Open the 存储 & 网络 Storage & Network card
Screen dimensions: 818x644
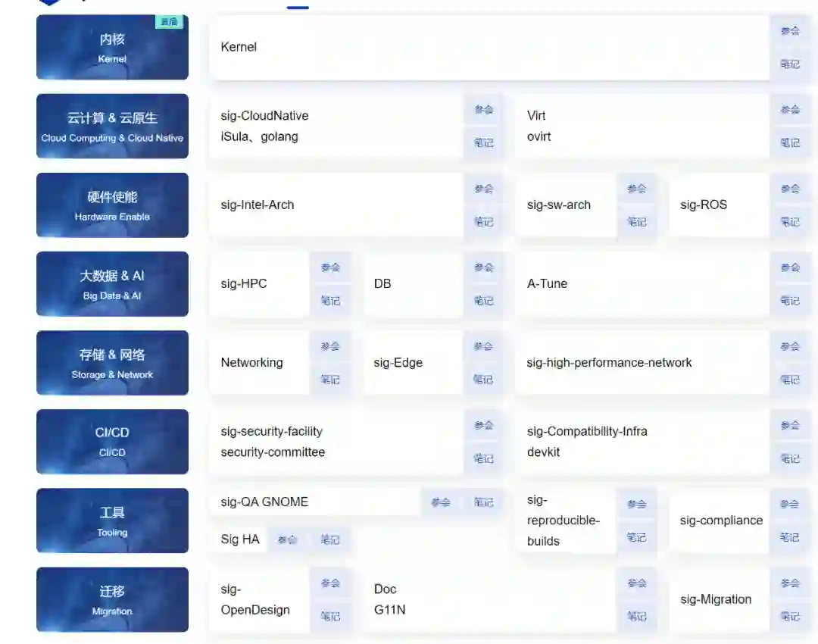click(x=112, y=363)
